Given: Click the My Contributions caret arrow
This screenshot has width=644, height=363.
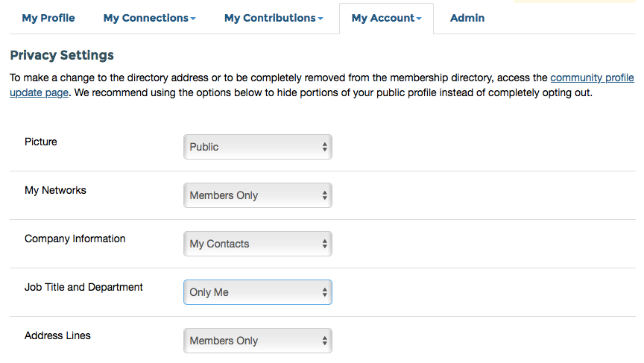Looking at the screenshot, I should (x=321, y=19).
